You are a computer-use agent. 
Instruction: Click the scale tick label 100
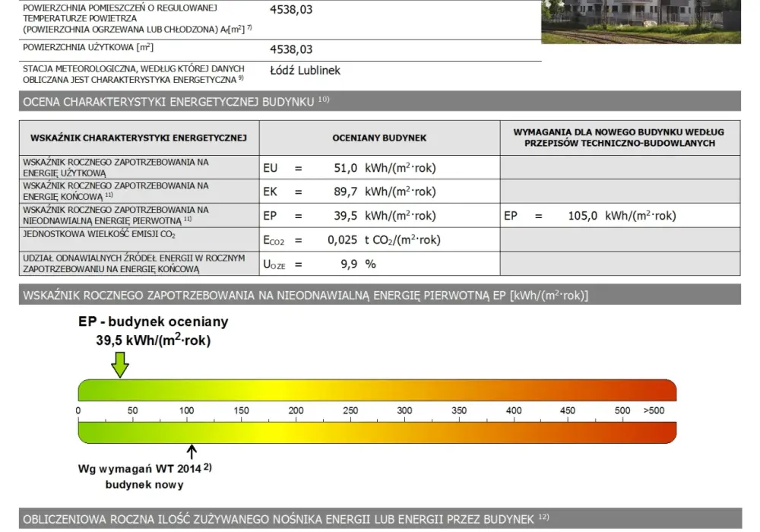click(x=187, y=411)
